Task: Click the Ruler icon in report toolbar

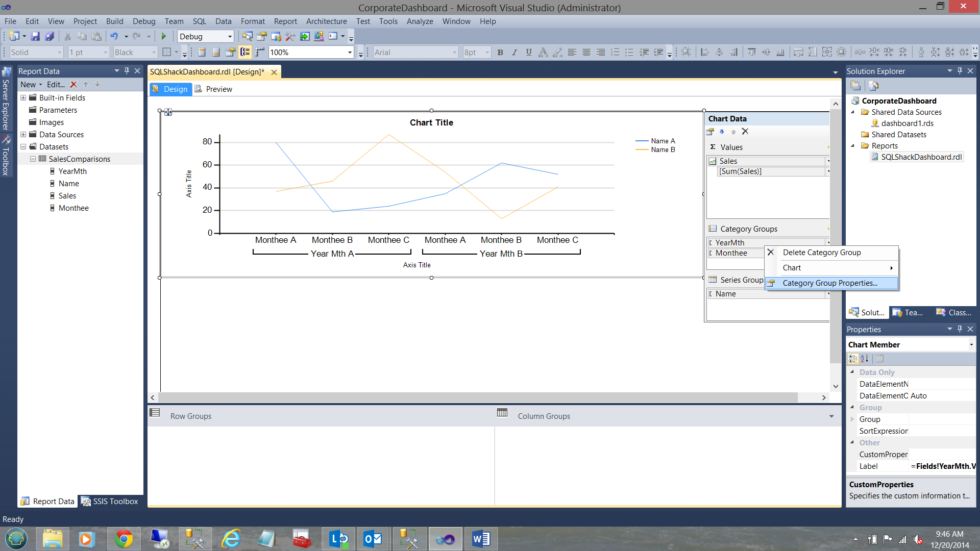Action: [x=260, y=52]
